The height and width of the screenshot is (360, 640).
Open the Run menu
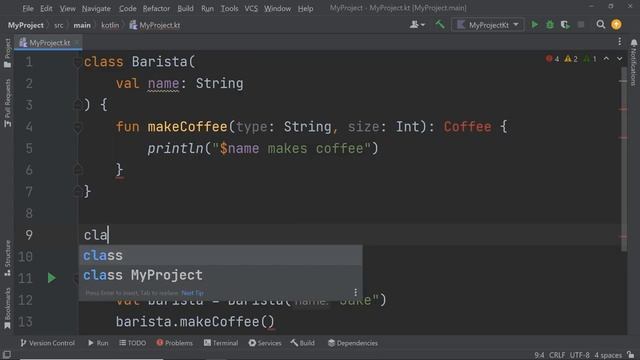point(207,8)
